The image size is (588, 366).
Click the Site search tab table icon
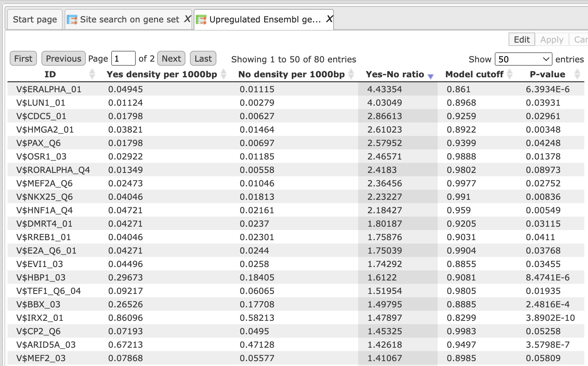click(72, 19)
